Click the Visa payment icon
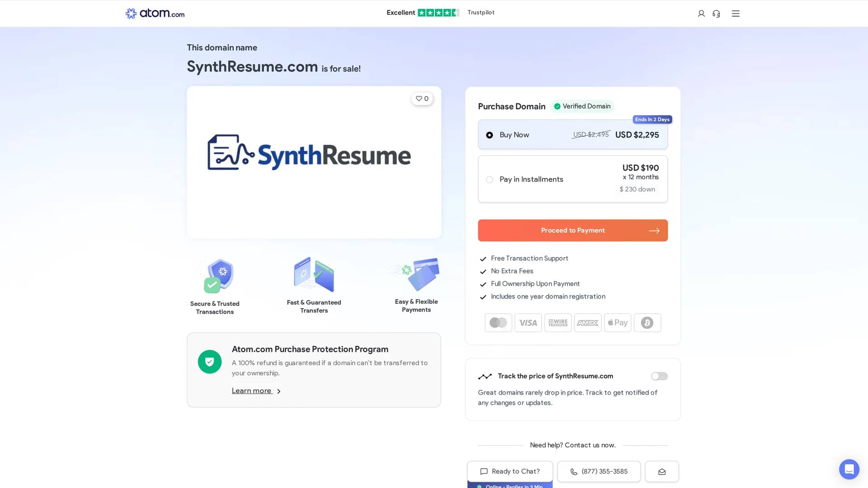Image resolution: width=868 pixels, height=488 pixels. click(528, 323)
